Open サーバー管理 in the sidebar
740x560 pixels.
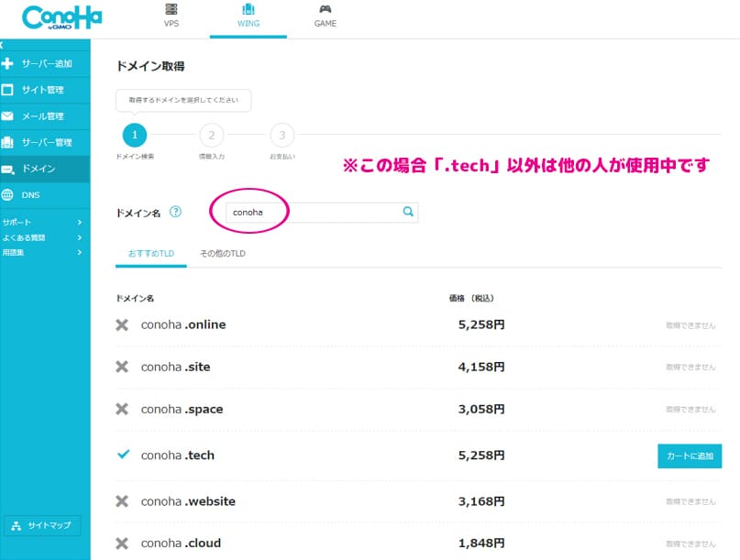point(45,142)
